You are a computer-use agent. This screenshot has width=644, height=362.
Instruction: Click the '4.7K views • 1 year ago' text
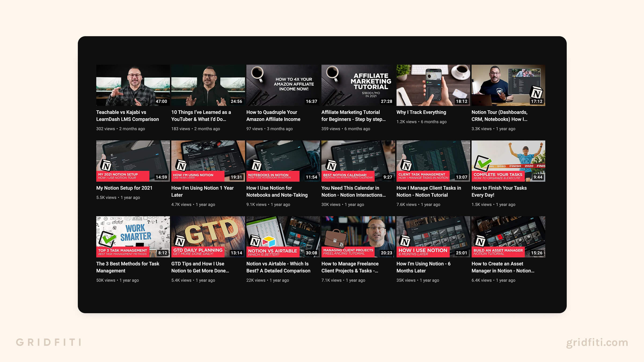point(193,205)
